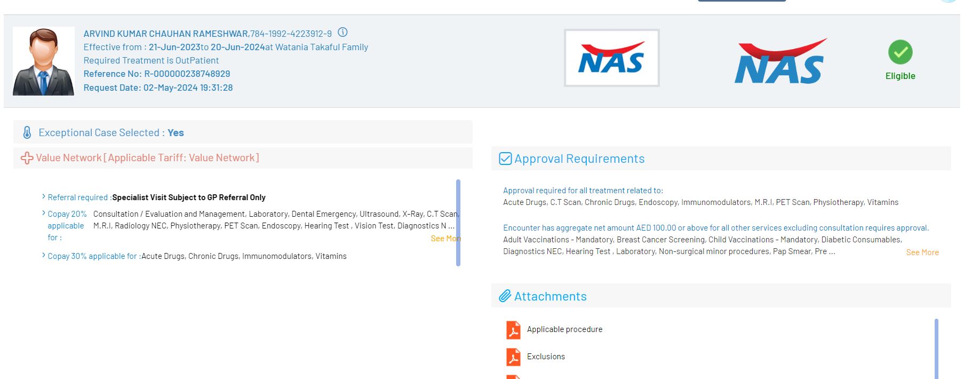Click the large NAS logo without border
Screen dimensions: 980x379
(x=780, y=61)
